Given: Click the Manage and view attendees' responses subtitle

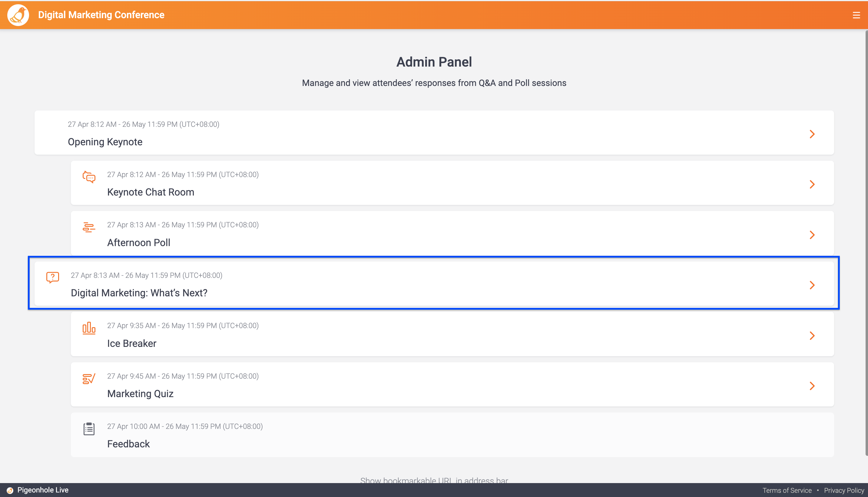Looking at the screenshot, I should coord(434,83).
